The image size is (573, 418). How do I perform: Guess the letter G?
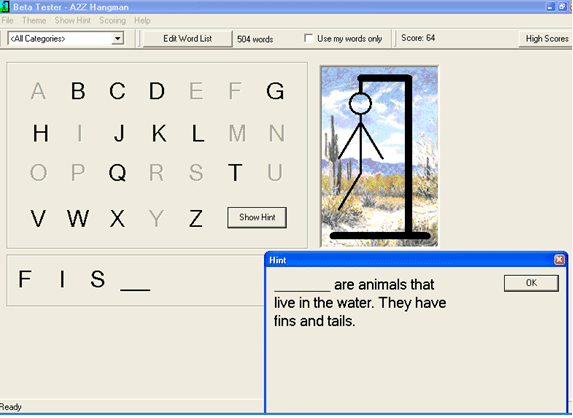click(275, 91)
